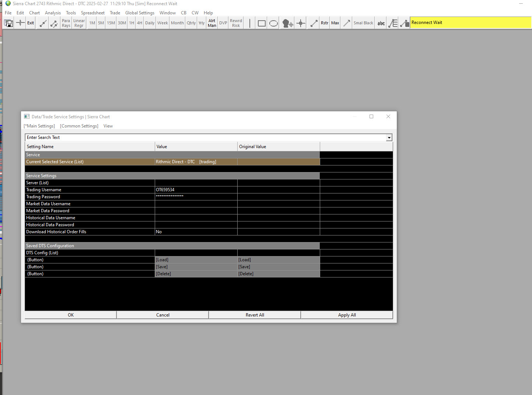Pick the two-dot extending line tool
The height and width of the screenshot is (395, 532).
(x=54, y=23)
